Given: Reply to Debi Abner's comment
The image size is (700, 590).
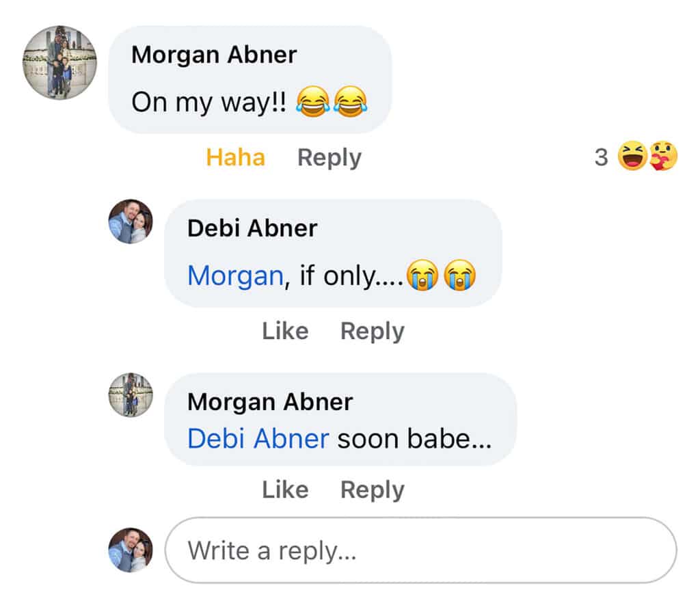Looking at the screenshot, I should [373, 332].
